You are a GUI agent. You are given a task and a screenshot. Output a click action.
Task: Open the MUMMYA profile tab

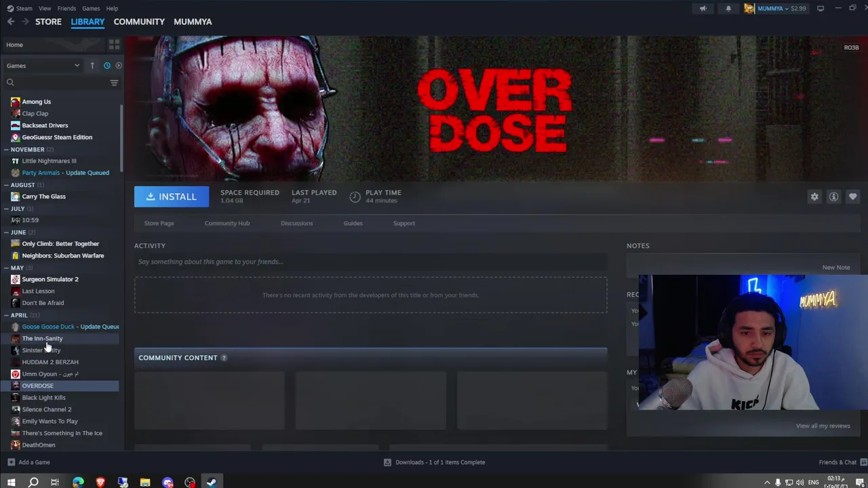pos(193,22)
